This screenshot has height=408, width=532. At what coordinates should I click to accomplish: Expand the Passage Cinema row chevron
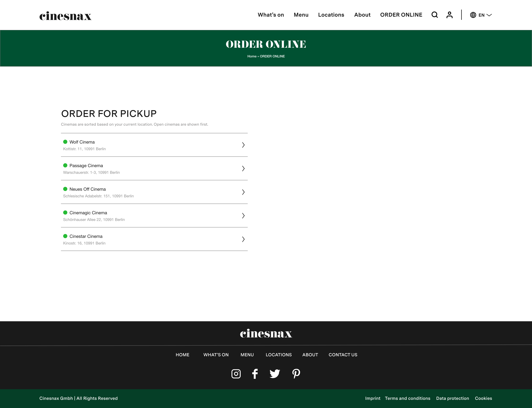coord(243,168)
